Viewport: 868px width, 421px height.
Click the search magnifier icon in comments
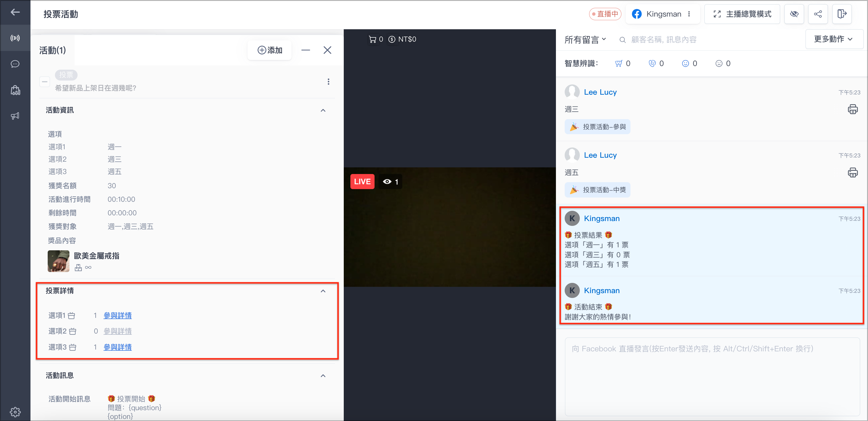623,40
